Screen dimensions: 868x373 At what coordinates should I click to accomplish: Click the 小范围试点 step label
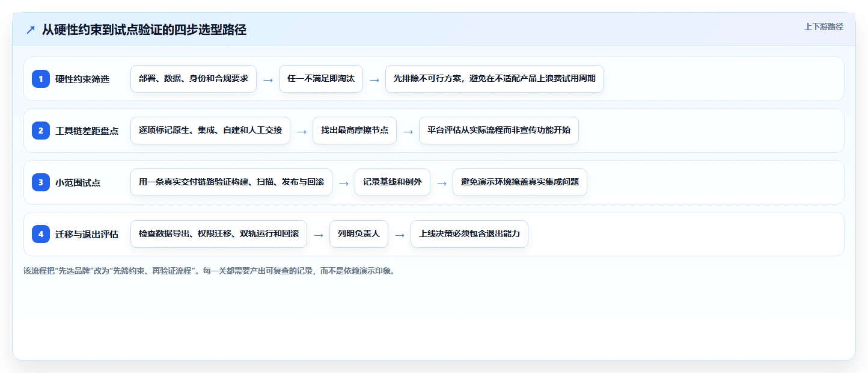(x=78, y=182)
